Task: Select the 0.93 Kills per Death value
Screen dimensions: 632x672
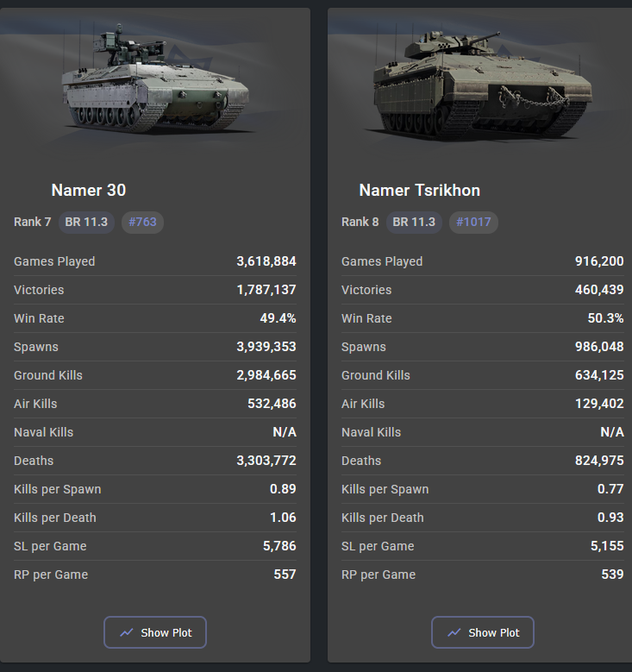Action: pyautogui.click(x=610, y=518)
